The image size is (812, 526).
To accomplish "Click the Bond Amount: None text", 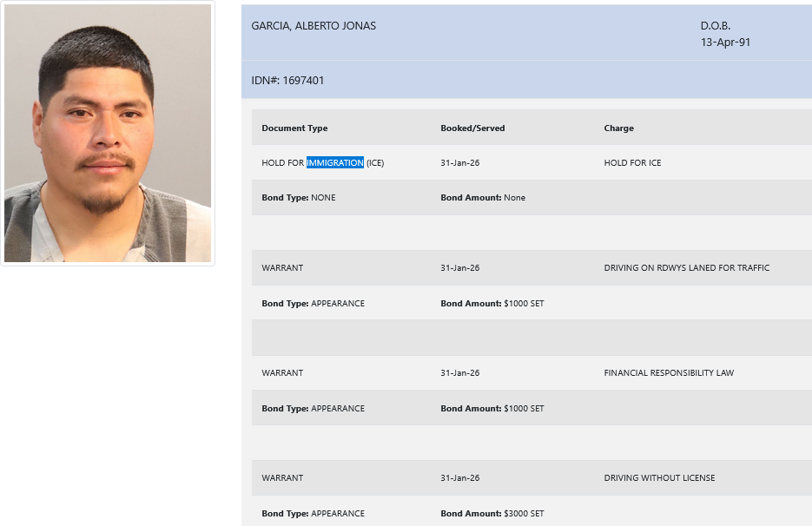I will tap(483, 198).
